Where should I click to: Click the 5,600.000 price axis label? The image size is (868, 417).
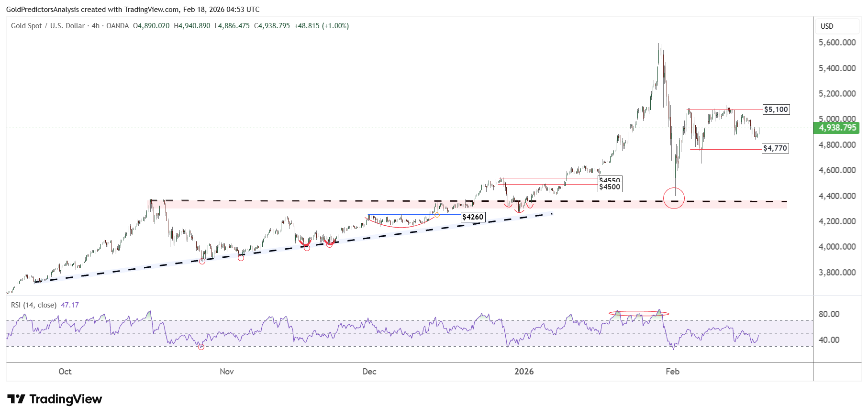837,43
